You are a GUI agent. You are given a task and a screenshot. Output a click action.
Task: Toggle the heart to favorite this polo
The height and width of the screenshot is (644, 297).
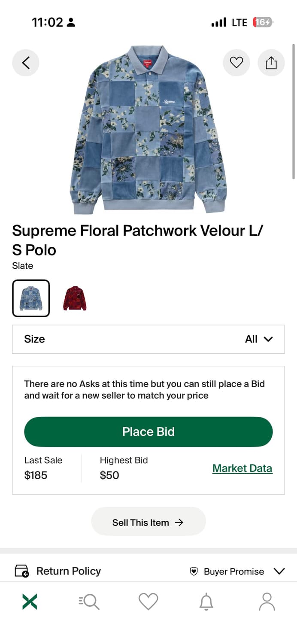236,62
